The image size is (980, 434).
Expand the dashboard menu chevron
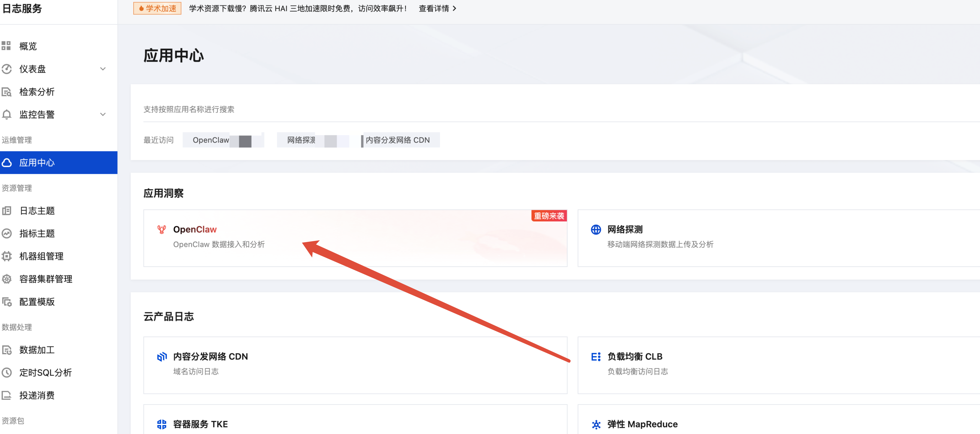pyautogui.click(x=103, y=69)
